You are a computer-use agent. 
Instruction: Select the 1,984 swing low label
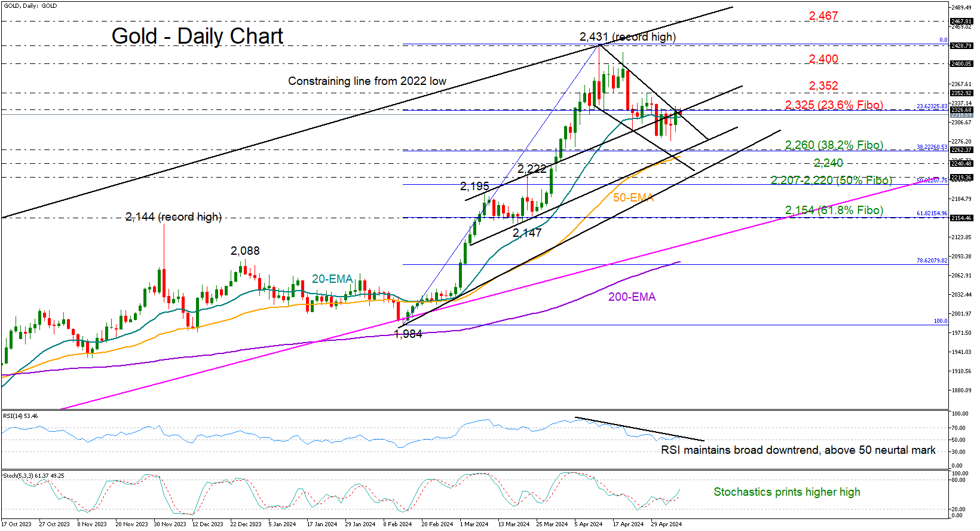click(x=408, y=334)
